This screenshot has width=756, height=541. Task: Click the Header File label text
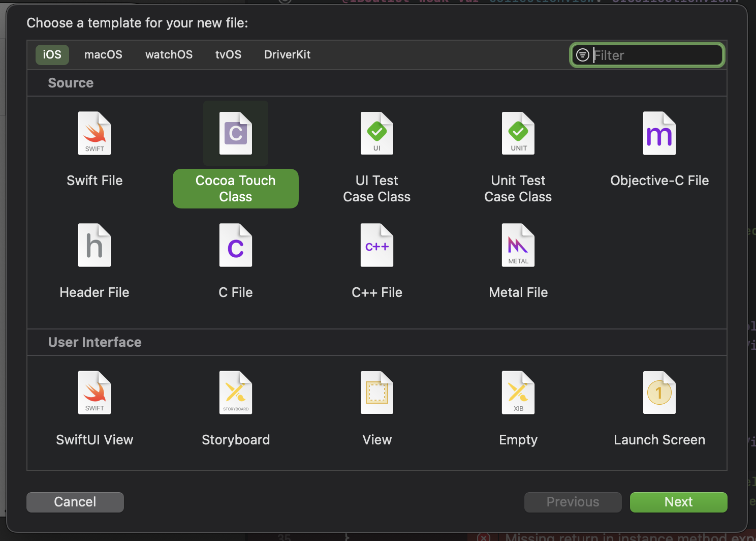(x=94, y=292)
